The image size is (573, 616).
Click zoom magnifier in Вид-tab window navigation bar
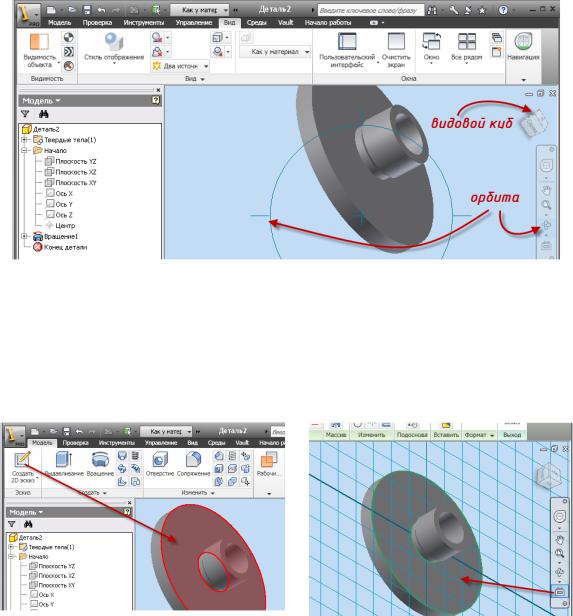546,205
